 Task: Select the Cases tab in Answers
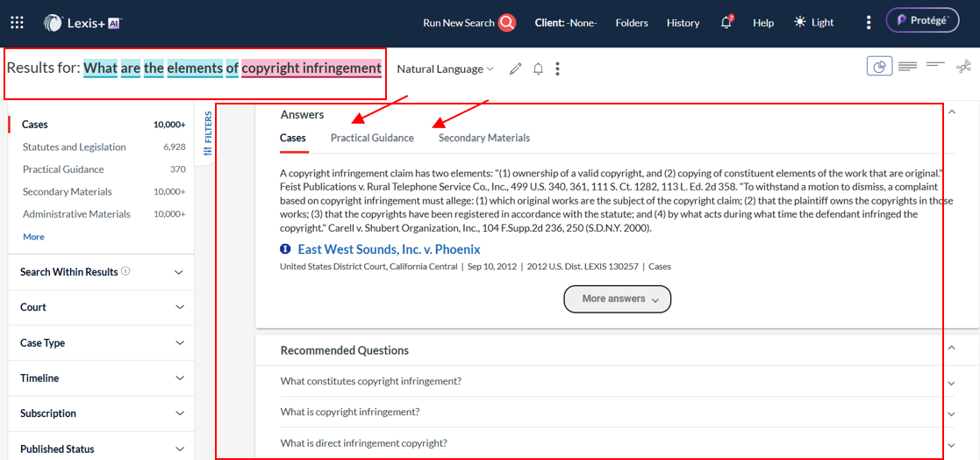point(292,138)
